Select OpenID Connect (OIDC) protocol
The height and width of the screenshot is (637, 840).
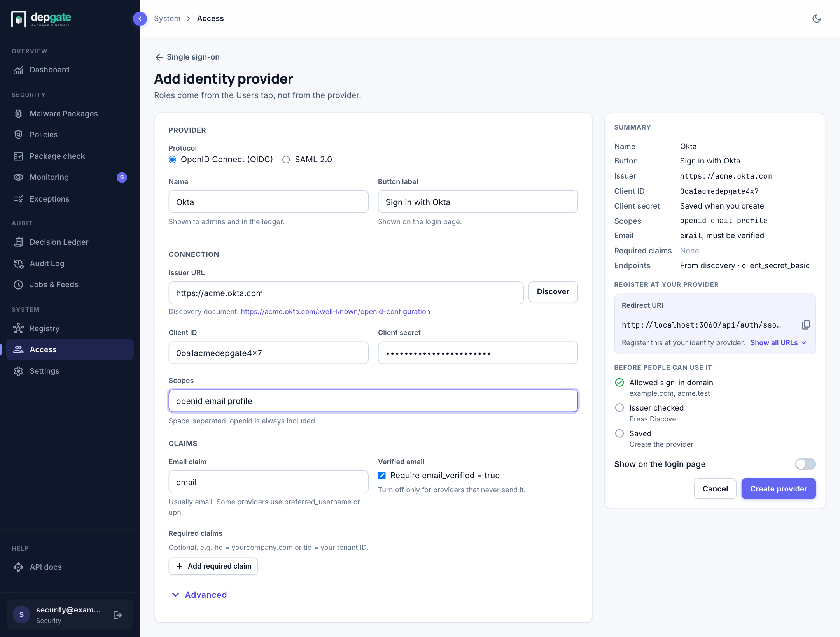[172, 160]
